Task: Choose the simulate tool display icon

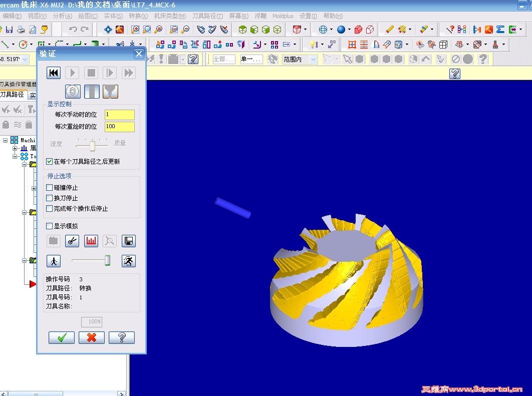Action: (92, 92)
